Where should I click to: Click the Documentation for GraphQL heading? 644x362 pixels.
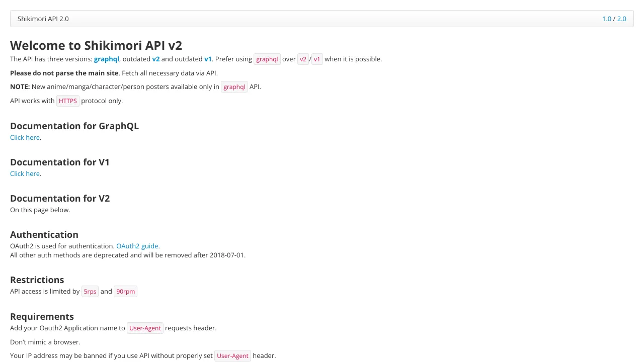74,126
